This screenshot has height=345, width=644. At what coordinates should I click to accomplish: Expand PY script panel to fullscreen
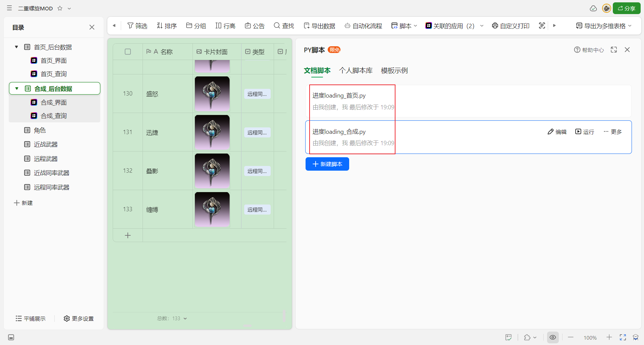coord(614,50)
